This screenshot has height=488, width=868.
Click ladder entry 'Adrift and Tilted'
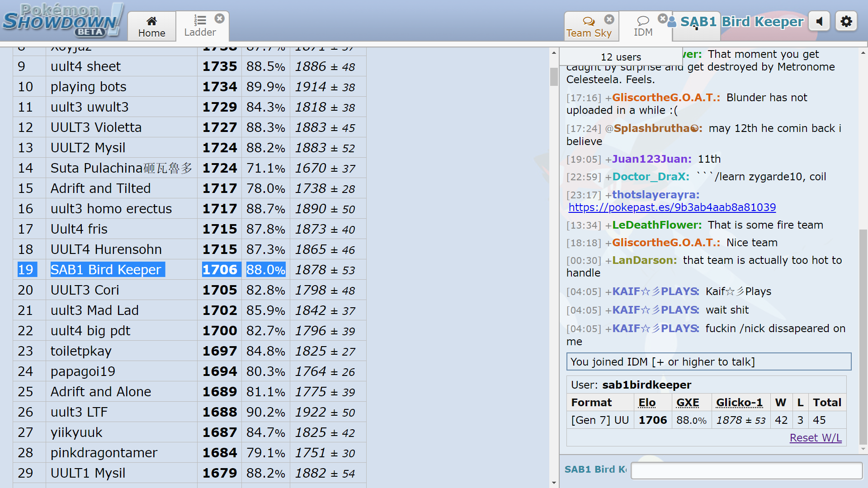point(100,188)
